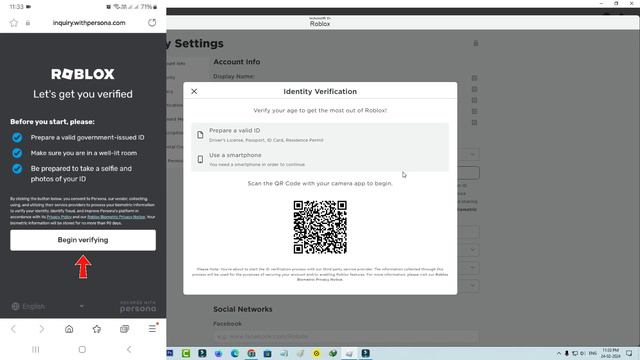Close the Identity Verification dialog
640x360 pixels.
(x=194, y=91)
